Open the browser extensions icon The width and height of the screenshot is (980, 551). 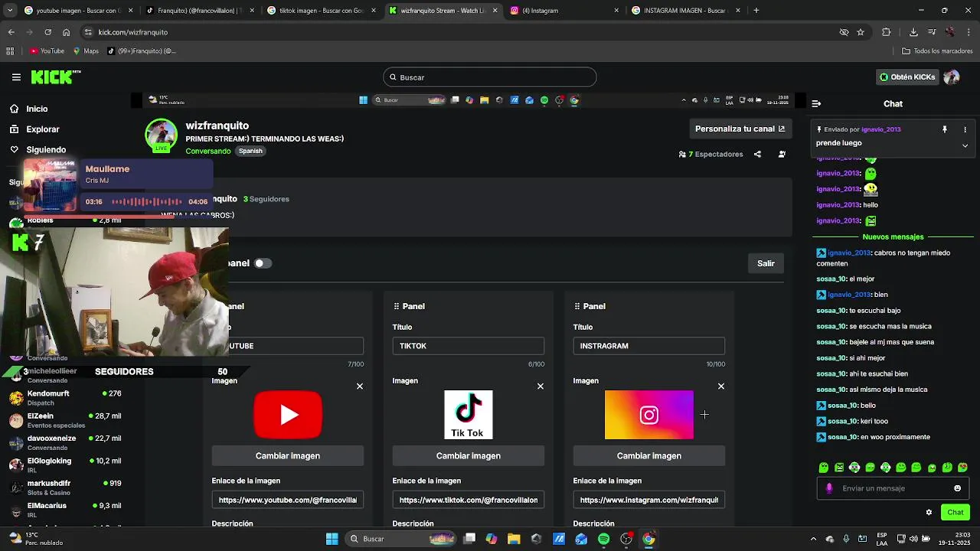pyautogui.click(x=887, y=32)
